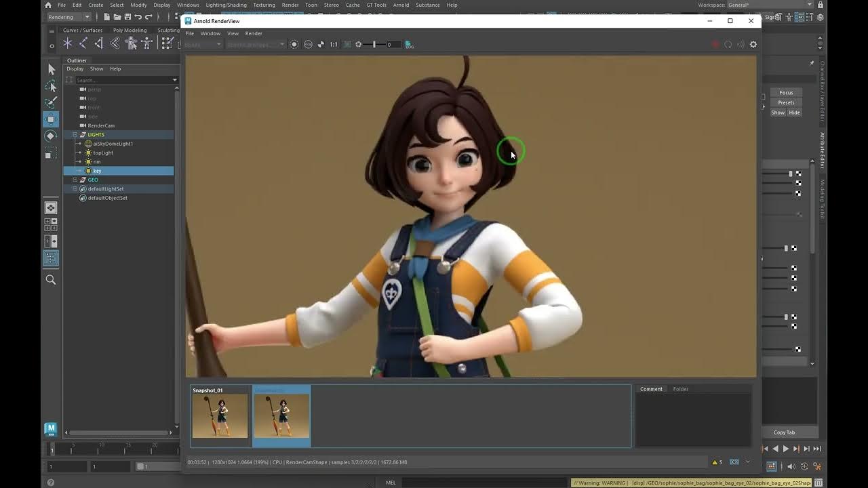
Task: Click the Hide button in Attribute Editor
Action: (794, 113)
